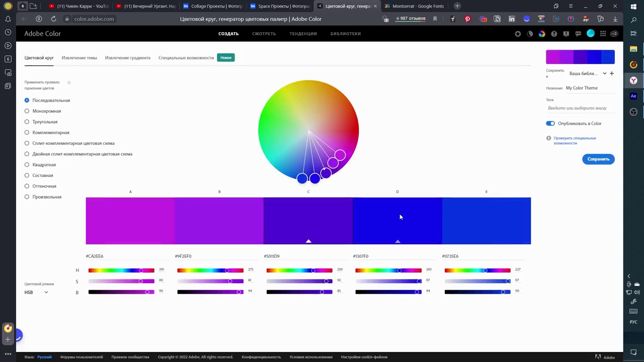Toggle dark mode moon icon
The height and width of the screenshot is (362, 644).
coord(530,34)
